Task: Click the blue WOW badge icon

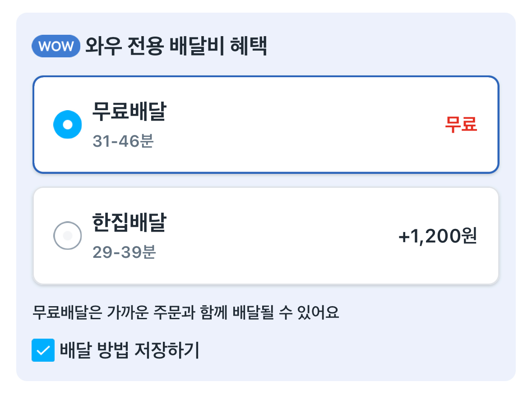Action: click(x=56, y=45)
